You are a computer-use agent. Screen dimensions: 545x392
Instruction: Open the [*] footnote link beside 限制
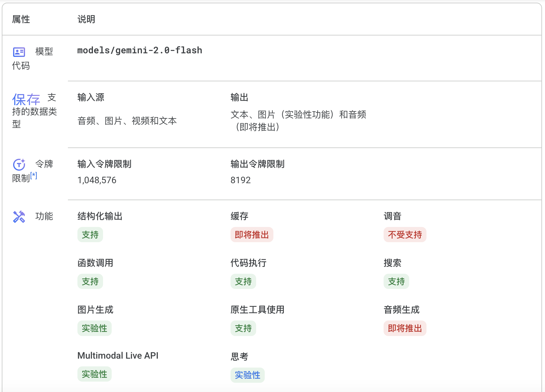(x=34, y=176)
